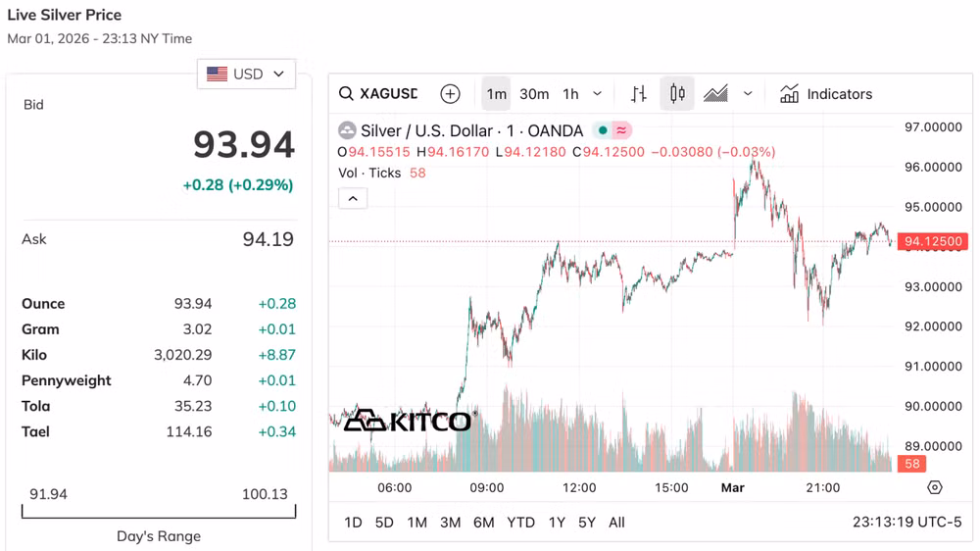This screenshot has height=551, width=980.
Task: Click the 94.12500 current price label
Action: point(932,241)
